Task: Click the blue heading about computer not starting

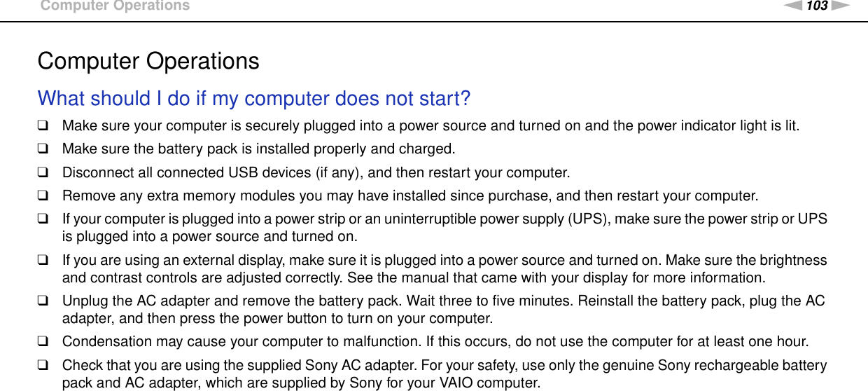Action: pyautogui.click(x=254, y=99)
